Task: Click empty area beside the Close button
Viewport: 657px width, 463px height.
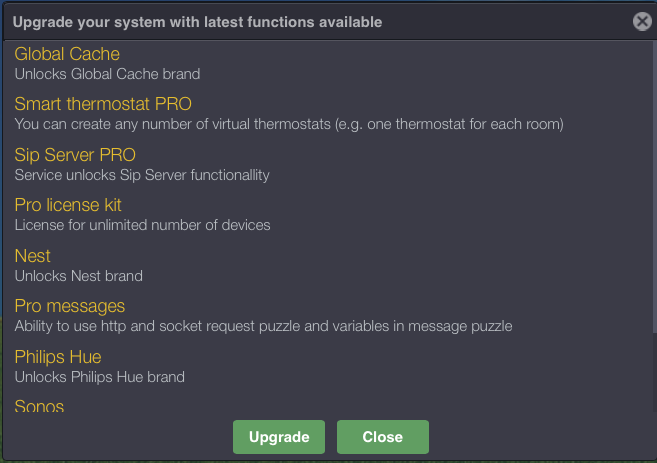Action: (x=540, y=437)
